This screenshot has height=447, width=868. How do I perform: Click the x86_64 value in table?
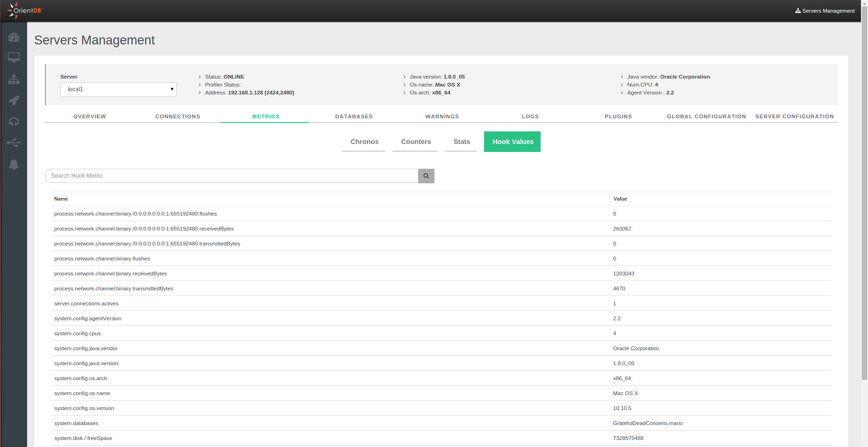point(622,378)
